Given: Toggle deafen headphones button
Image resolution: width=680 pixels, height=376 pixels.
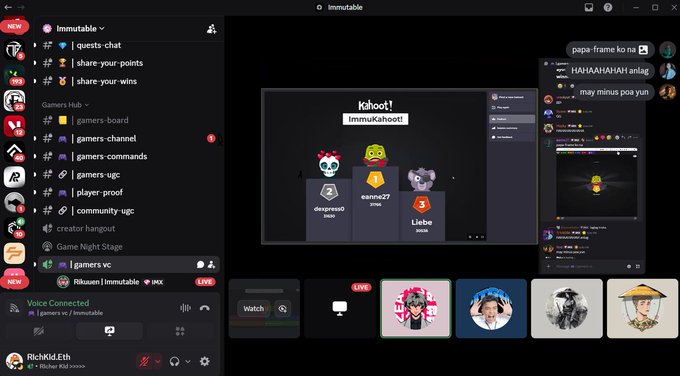Looking at the screenshot, I should point(174,361).
